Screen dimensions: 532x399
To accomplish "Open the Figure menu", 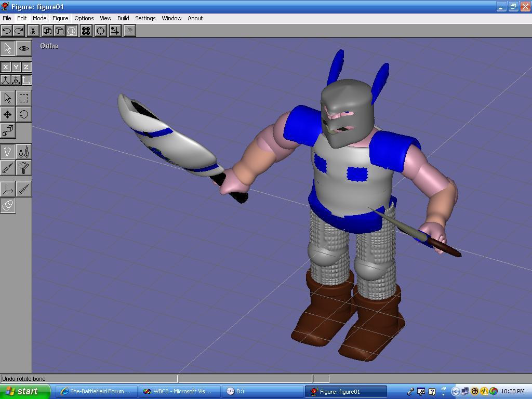I will 60,18.
